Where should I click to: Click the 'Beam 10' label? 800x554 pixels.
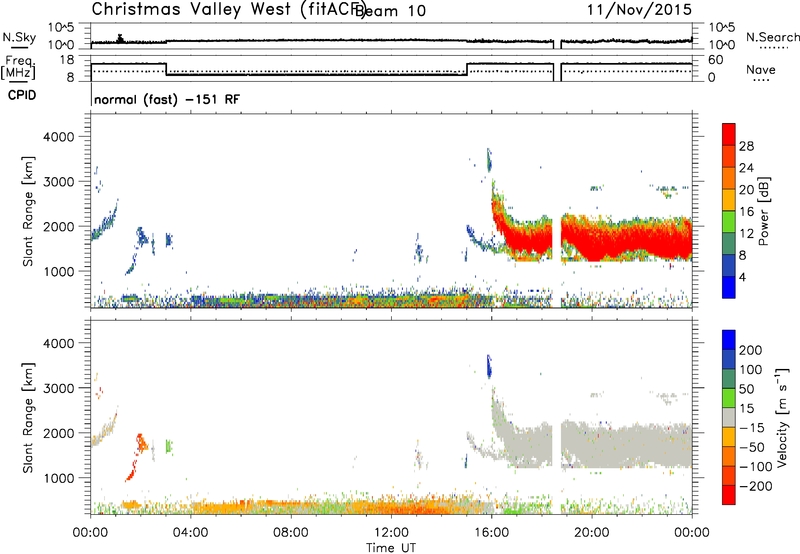tap(390, 11)
